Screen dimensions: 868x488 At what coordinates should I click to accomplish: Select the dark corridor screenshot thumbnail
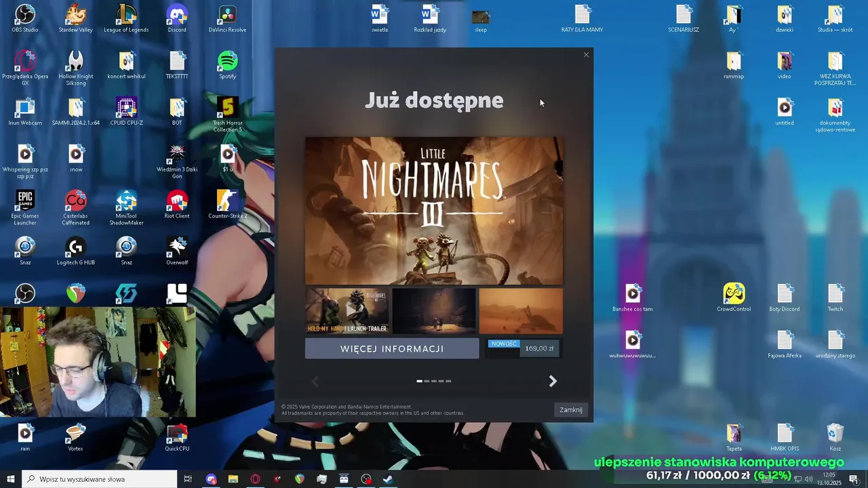[x=434, y=311]
